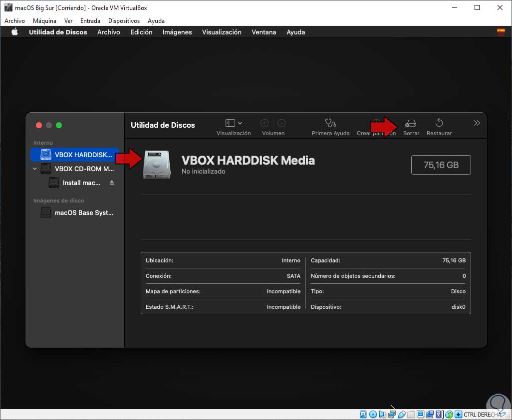
Task: Click the VirtualBox network indicator
Action: tap(392, 415)
